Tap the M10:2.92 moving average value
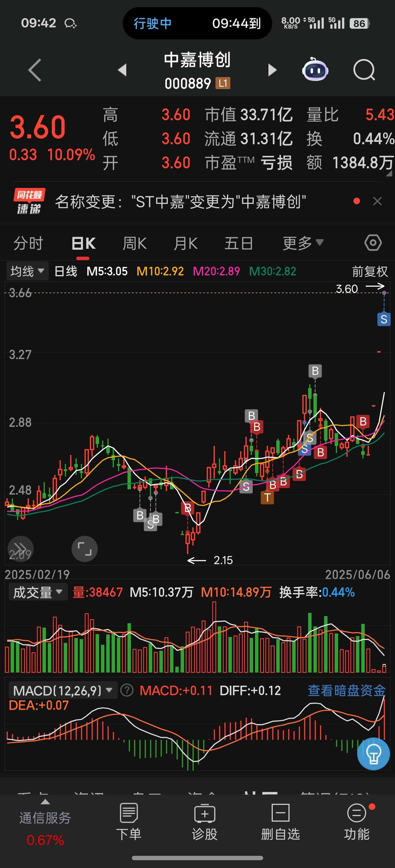 [160, 271]
